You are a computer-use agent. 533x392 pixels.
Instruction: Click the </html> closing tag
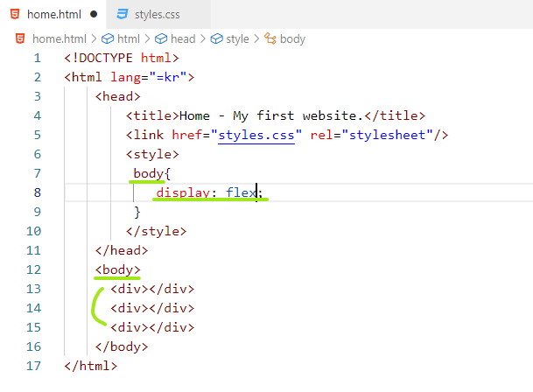pos(90,366)
